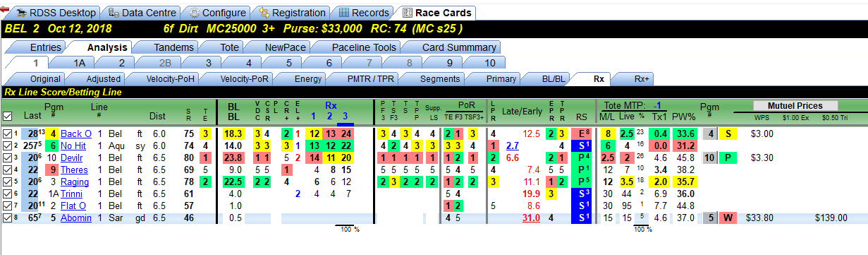Click the Rx column 1 header
The image size is (868, 255).
pyautogui.click(x=313, y=117)
